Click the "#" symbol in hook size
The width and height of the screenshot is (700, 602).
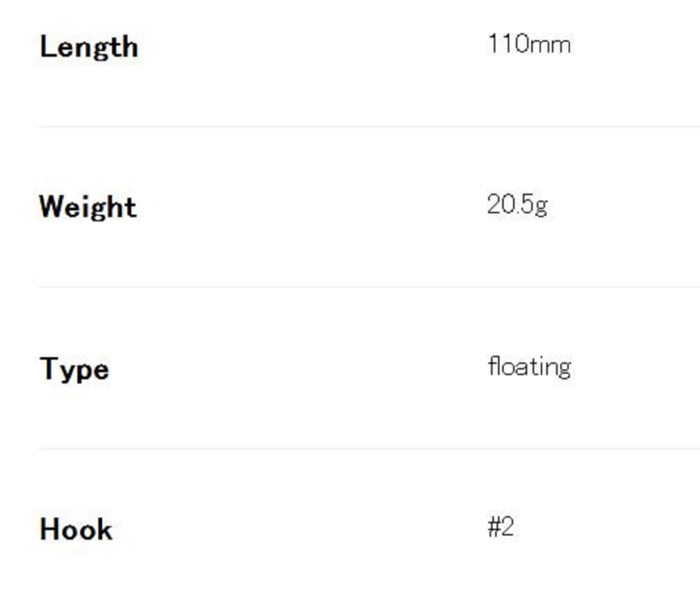494,527
